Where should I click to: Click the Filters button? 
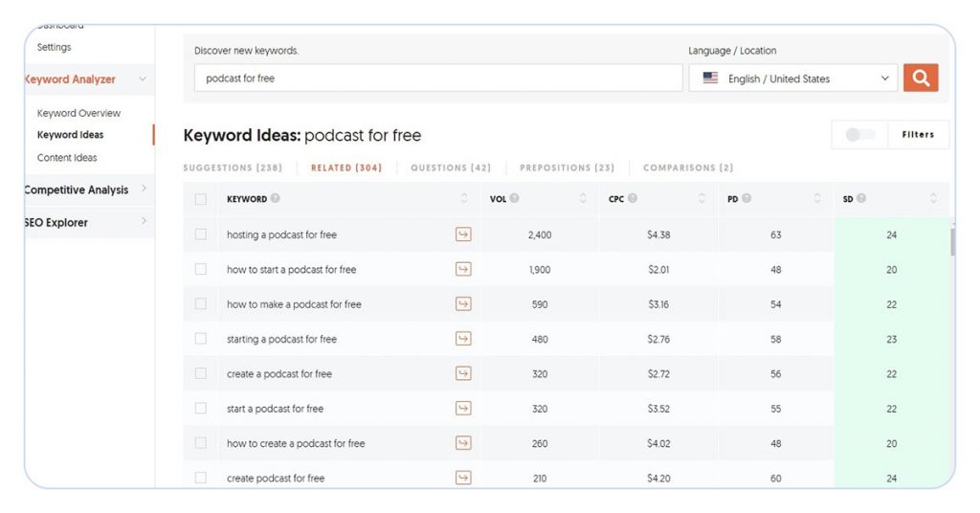(x=918, y=134)
